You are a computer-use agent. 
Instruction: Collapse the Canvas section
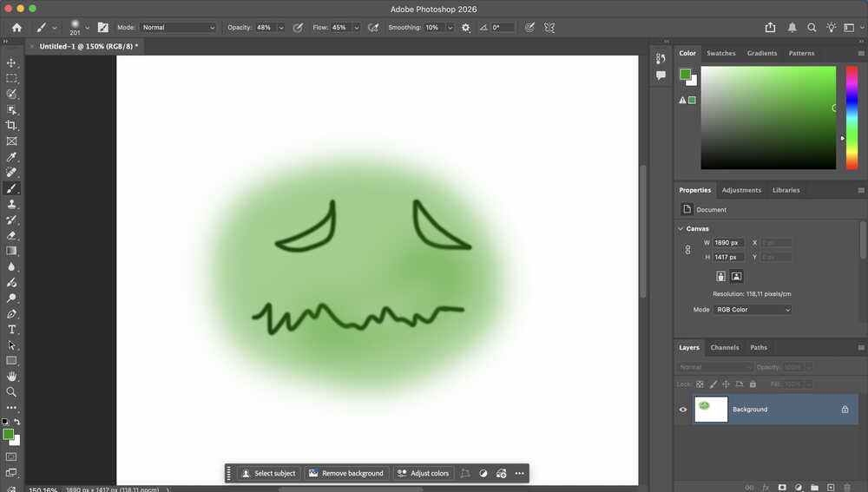(x=681, y=228)
